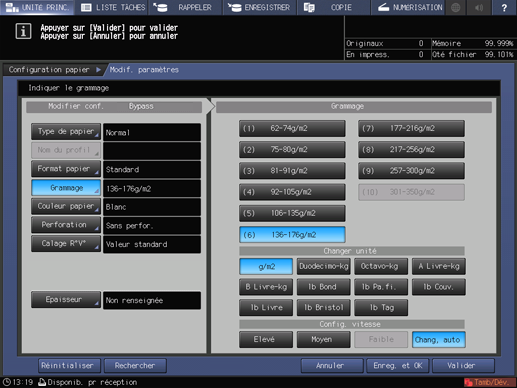Select weight (3) 81-91g/m2

[292, 171]
